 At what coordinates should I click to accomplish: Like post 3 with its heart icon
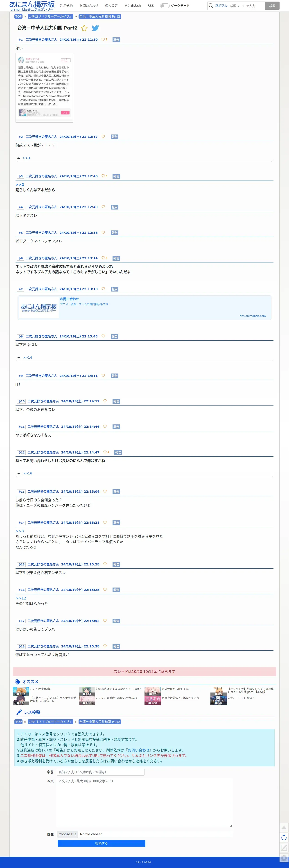click(103, 176)
